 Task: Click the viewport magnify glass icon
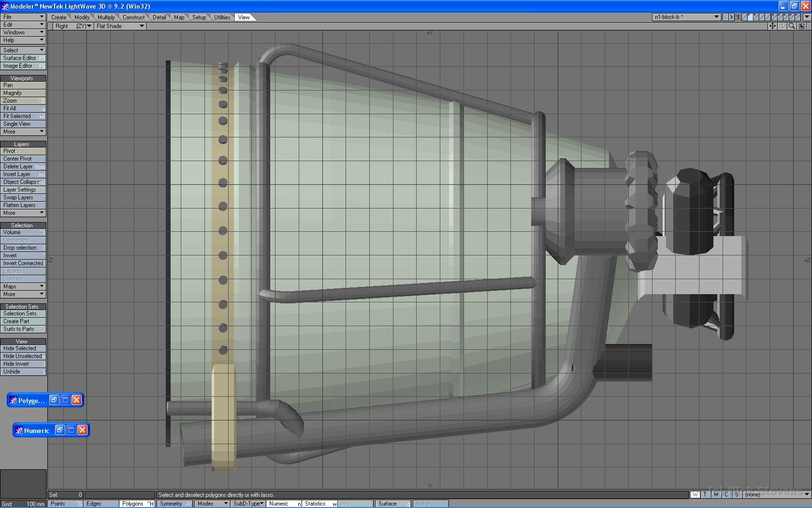[792, 26]
